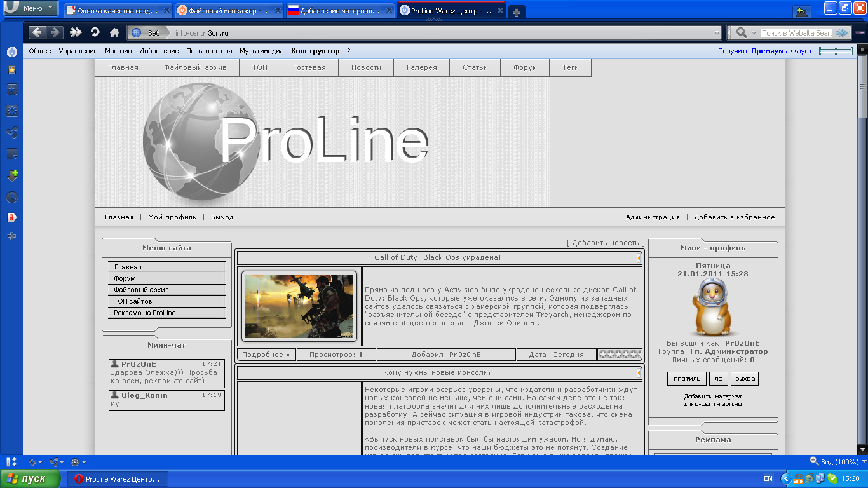Open the browser home page icon
Image resolution: width=868 pixels, height=488 pixels.
point(114,32)
